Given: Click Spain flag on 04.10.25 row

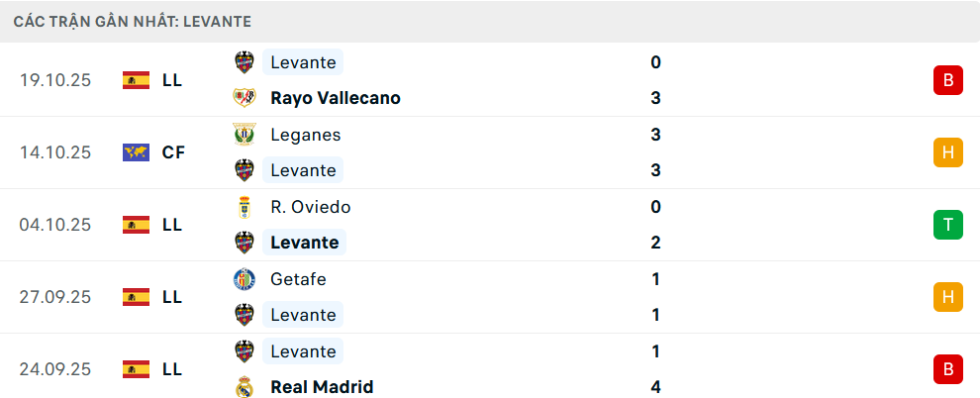Looking at the screenshot, I should (x=136, y=225).
